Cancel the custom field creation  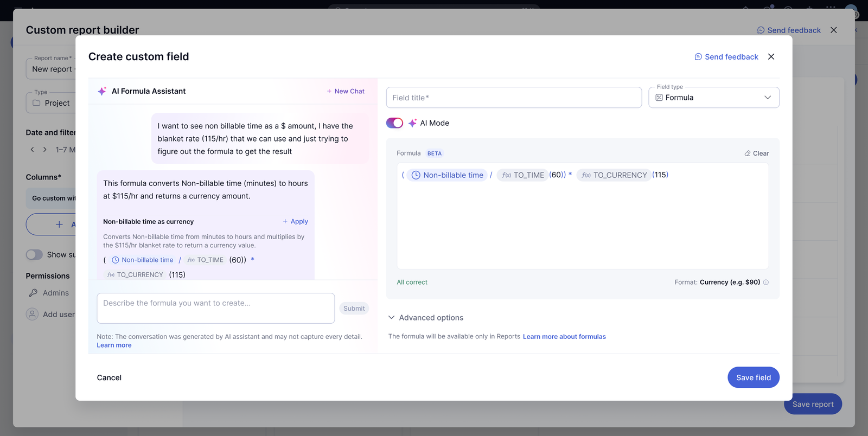tap(109, 377)
